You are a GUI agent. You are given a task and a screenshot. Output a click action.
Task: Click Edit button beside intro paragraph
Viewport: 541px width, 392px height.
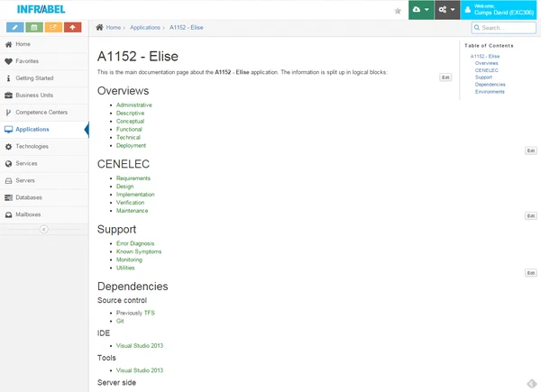(445, 77)
